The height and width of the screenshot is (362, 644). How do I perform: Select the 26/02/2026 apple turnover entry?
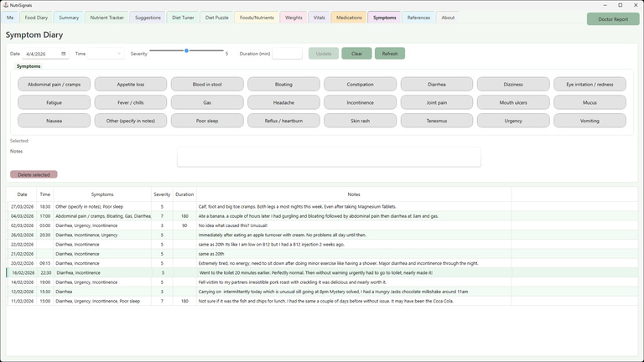coord(322,235)
